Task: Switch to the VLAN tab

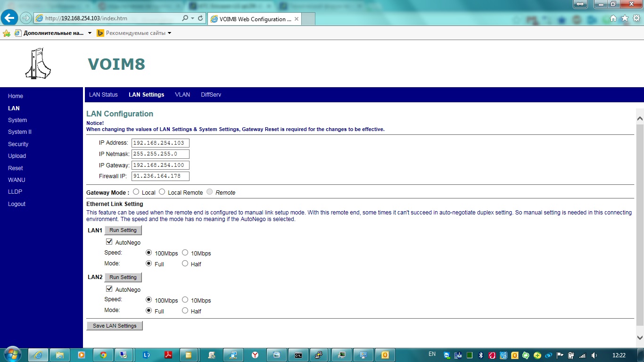Action: [x=182, y=95]
